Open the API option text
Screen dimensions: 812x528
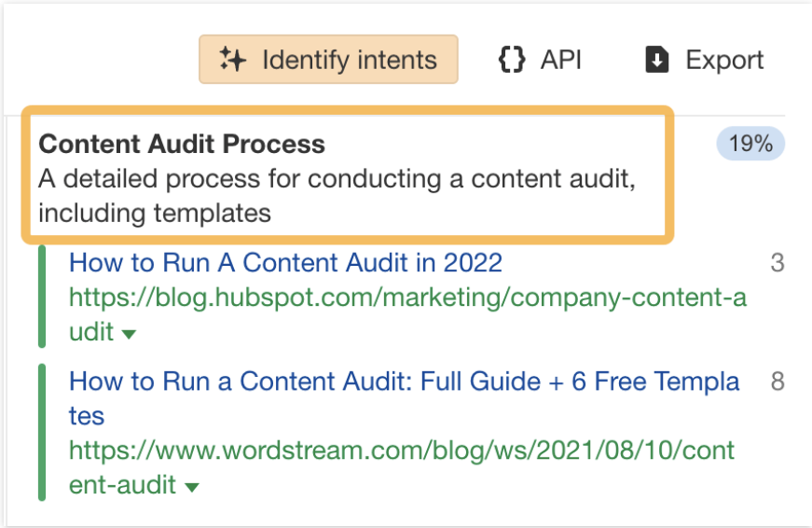tap(560, 61)
